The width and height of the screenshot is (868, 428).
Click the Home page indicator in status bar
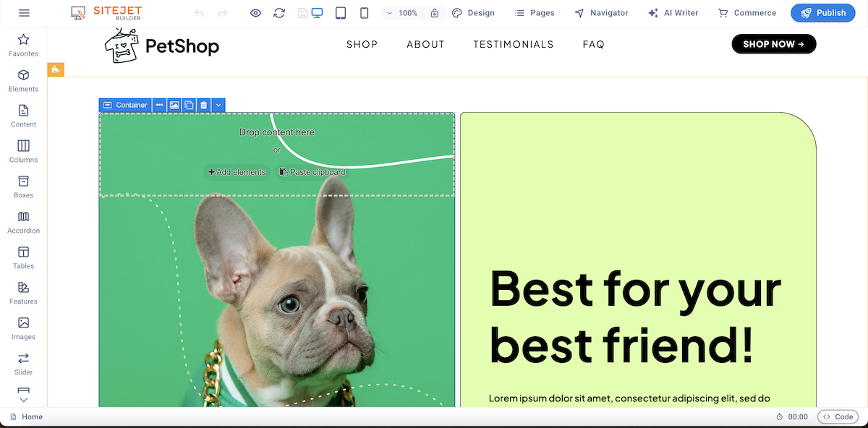(x=26, y=417)
